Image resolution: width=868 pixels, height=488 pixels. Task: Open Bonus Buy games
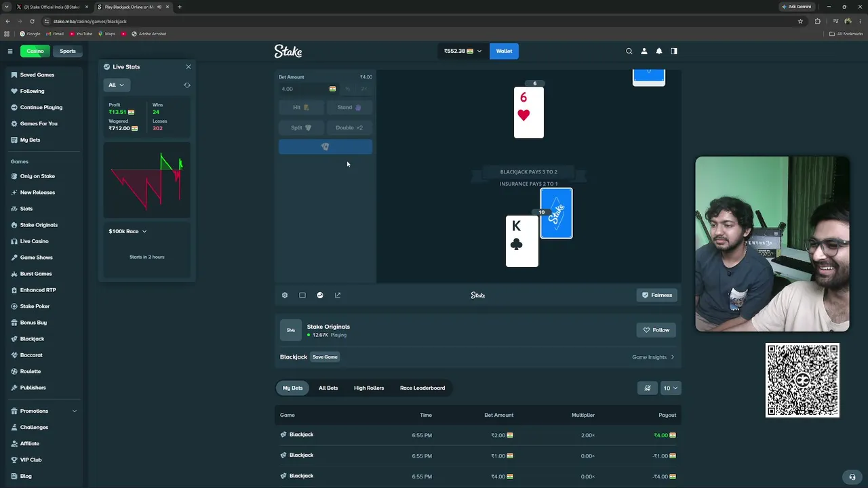coord(42,323)
